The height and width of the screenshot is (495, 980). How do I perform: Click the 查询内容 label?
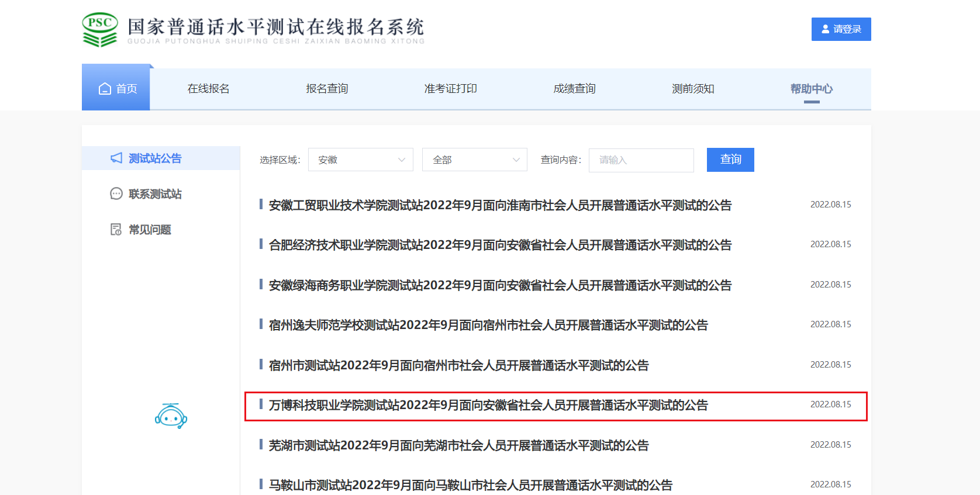pos(561,160)
